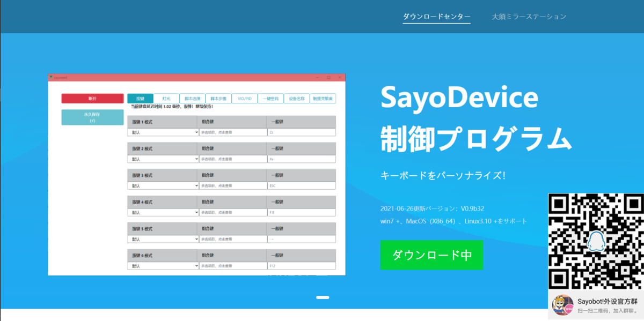This screenshot has width=644, height=321.
Task: Click the red 断开 disconnect button
Action: 92,99
